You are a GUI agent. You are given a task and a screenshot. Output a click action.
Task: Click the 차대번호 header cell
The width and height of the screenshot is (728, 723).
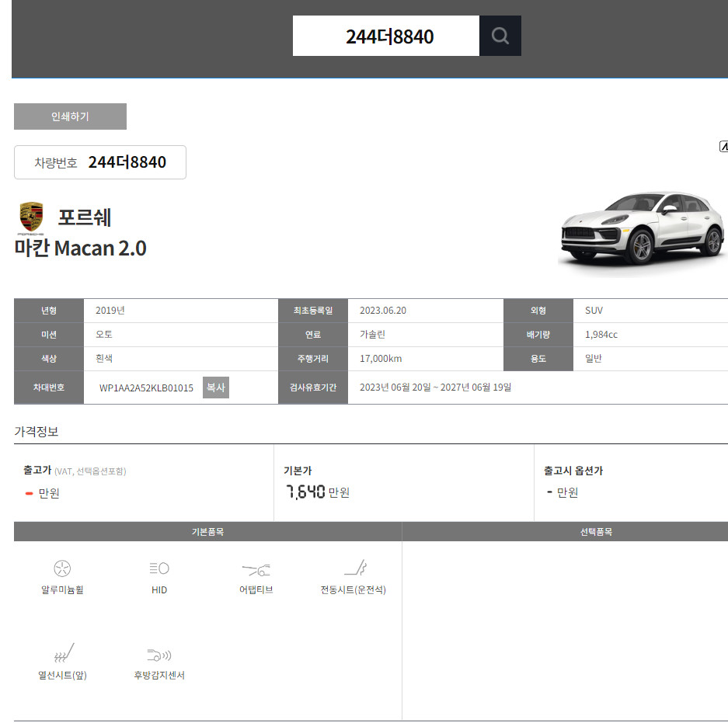(49, 388)
